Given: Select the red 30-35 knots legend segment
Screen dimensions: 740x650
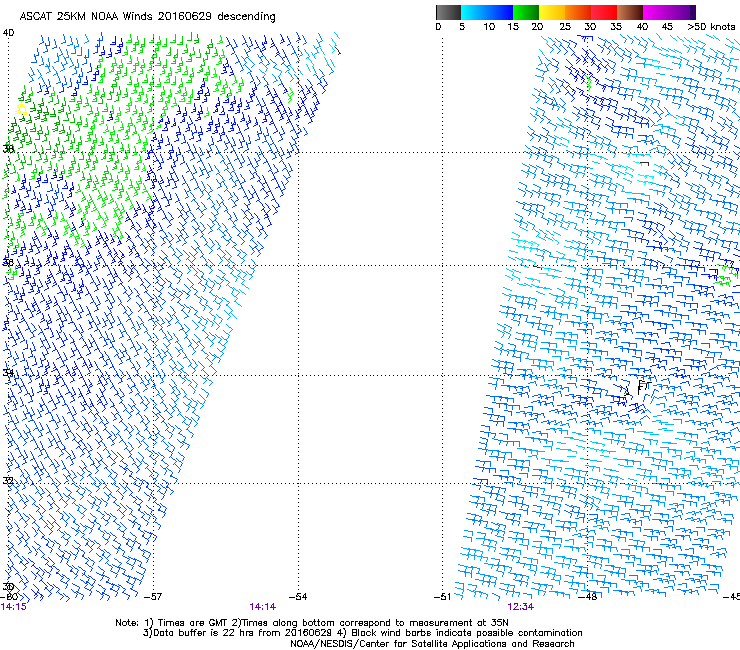Looking at the screenshot, I should click(604, 12).
